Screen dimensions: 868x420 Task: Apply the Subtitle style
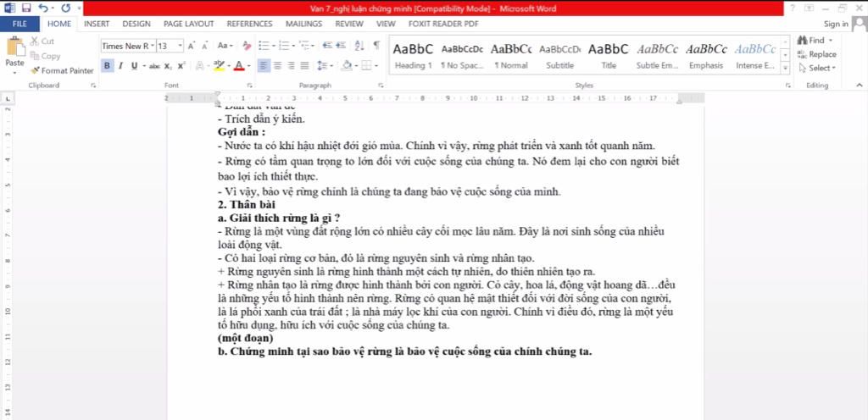pyautogui.click(x=559, y=56)
